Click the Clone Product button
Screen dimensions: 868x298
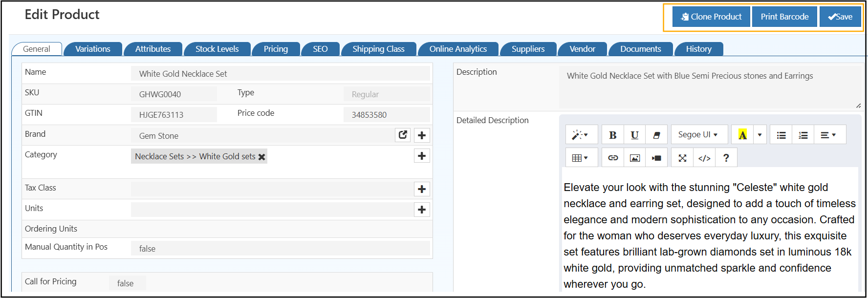[x=711, y=17]
